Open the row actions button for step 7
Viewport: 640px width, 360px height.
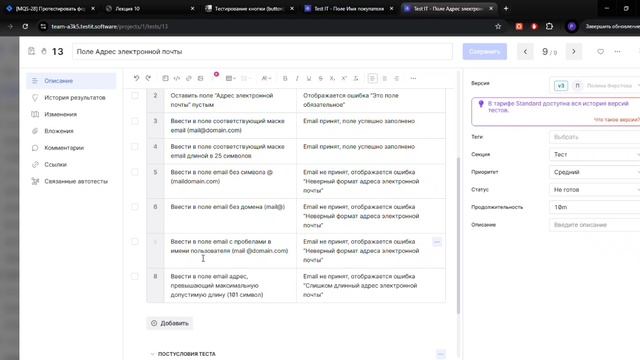437,242
